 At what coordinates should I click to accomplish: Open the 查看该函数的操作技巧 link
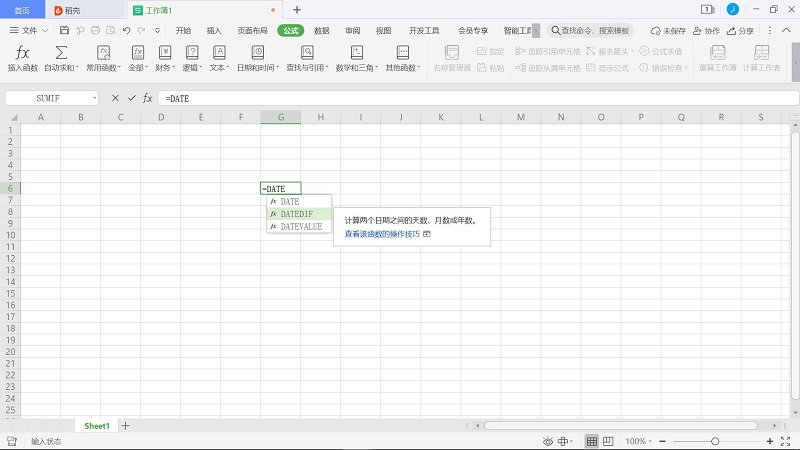382,234
